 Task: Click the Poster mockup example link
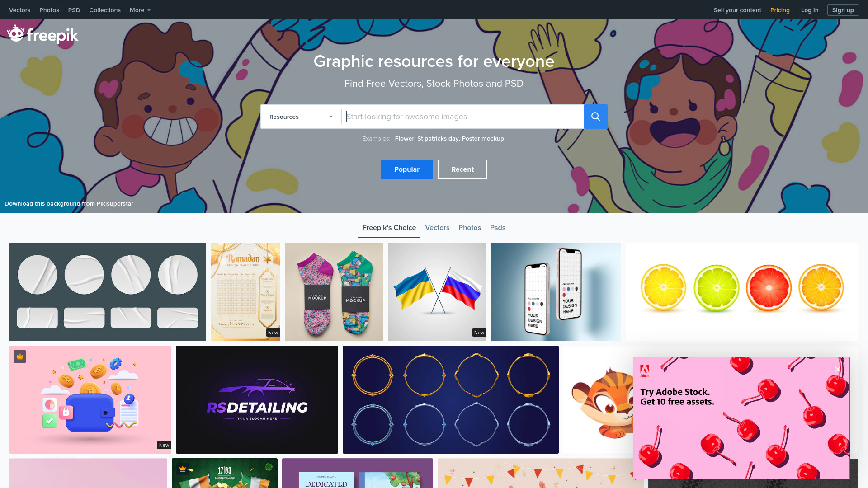click(482, 139)
